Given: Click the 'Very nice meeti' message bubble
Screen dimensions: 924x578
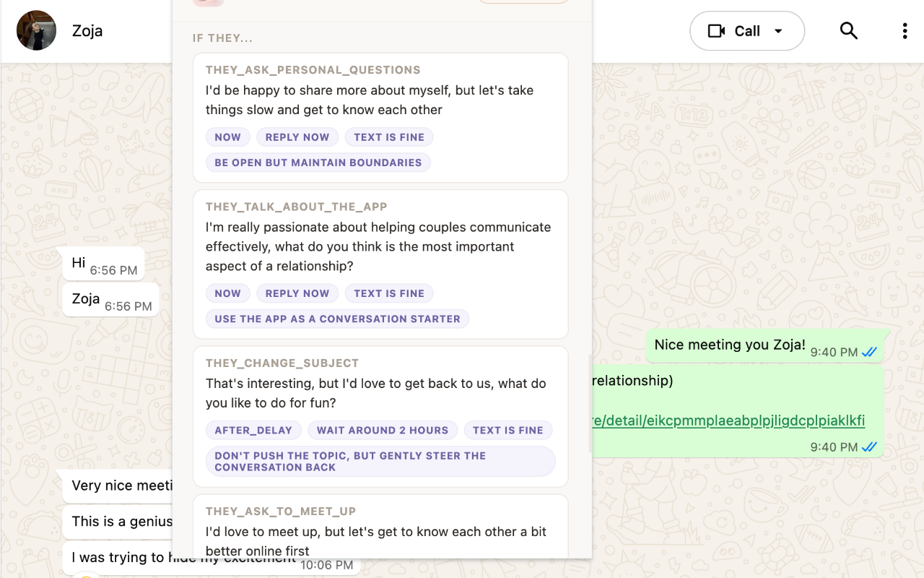Looking at the screenshot, I should click(x=118, y=486).
